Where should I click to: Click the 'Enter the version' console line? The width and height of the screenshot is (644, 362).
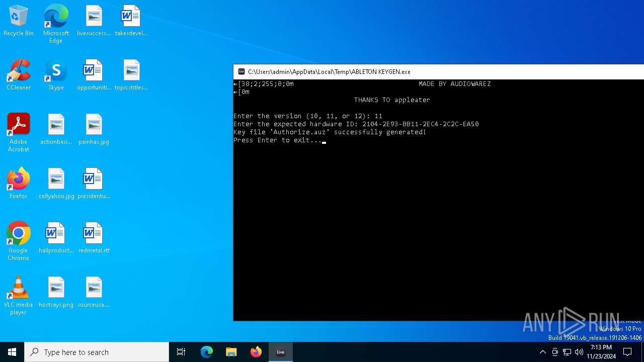308,116
